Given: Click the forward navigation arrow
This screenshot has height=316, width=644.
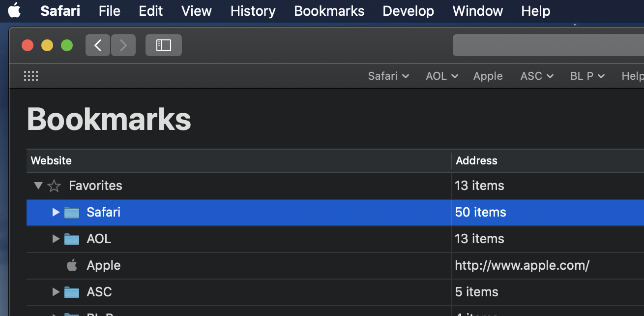Looking at the screenshot, I should 123,45.
